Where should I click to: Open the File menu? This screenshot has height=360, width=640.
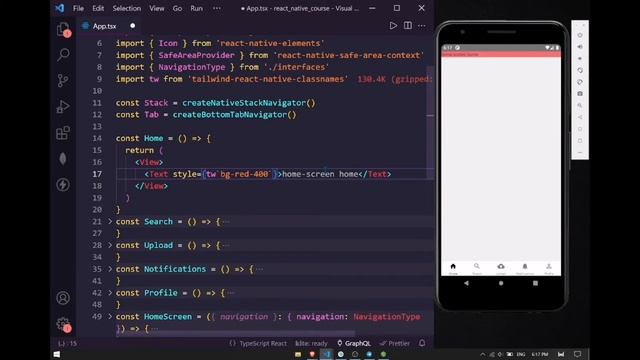click(x=78, y=8)
